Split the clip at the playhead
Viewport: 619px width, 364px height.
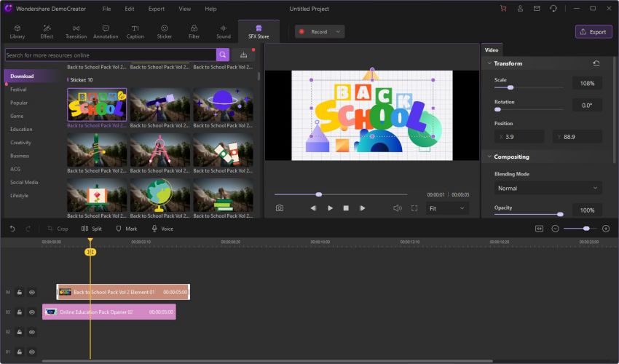coord(92,229)
